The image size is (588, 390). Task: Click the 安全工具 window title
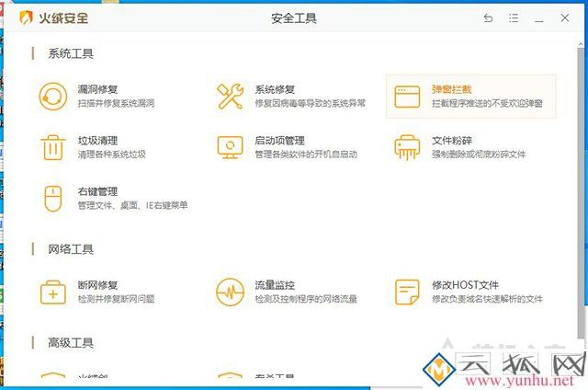point(294,18)
